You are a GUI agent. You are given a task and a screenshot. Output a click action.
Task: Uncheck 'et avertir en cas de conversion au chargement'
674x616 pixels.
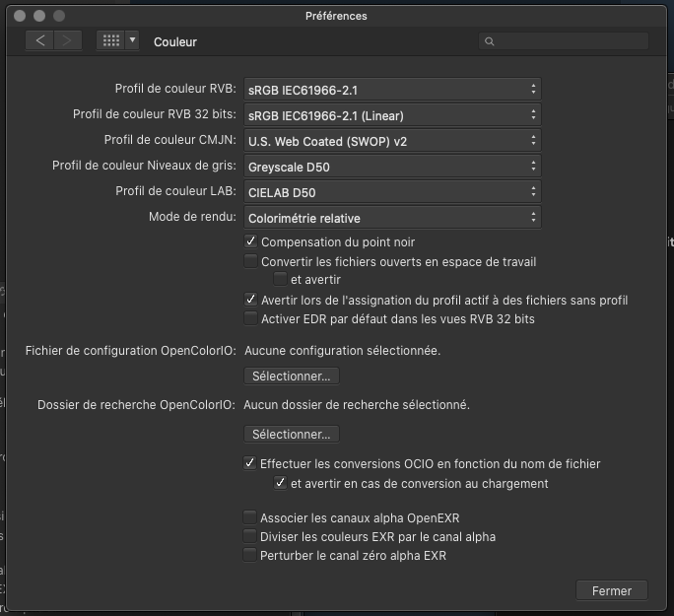[x=280, y=483]
